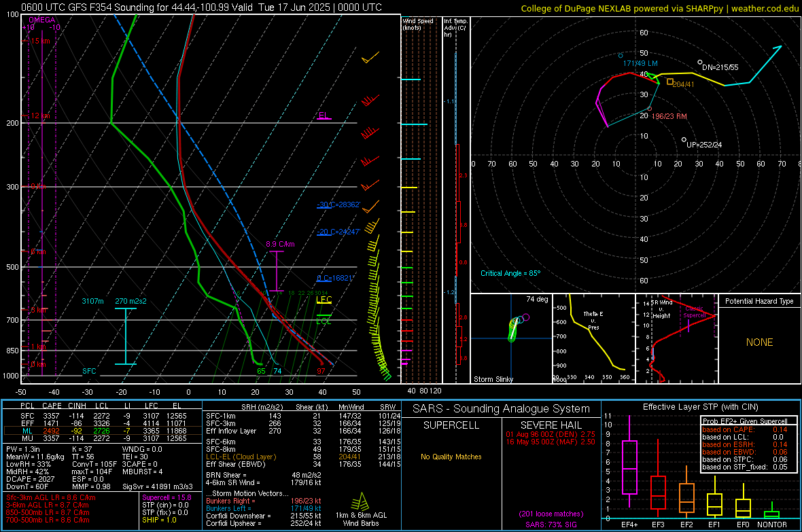Click the '-30 C=28362' height label
This screenshot has width=802, height=532.
point(338,205)
